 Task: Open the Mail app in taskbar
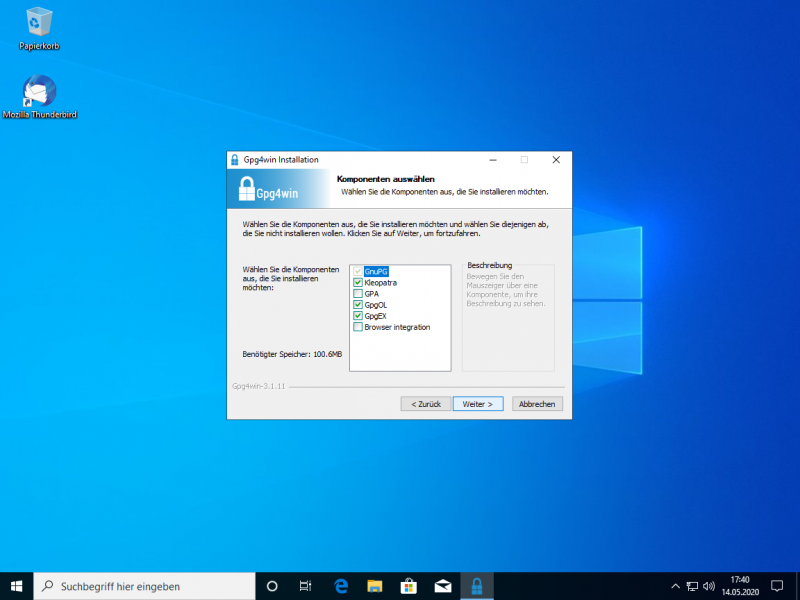(442, 586)
